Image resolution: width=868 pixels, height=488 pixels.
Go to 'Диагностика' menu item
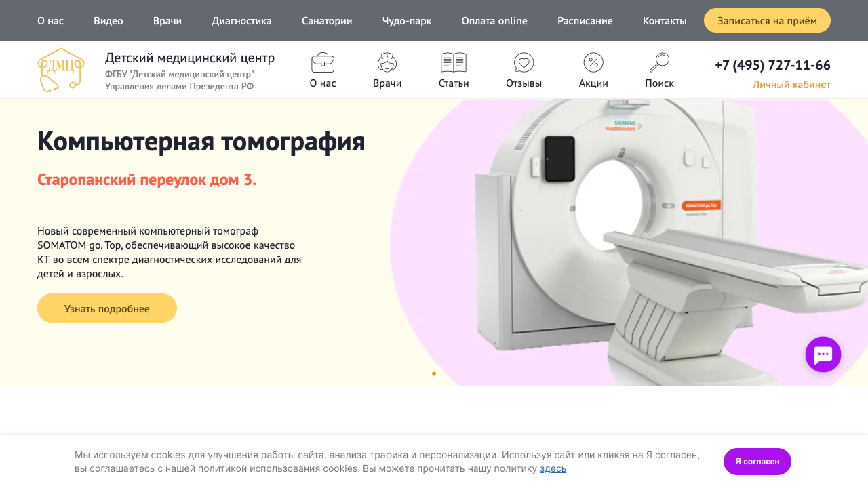[x=241, y=21]
